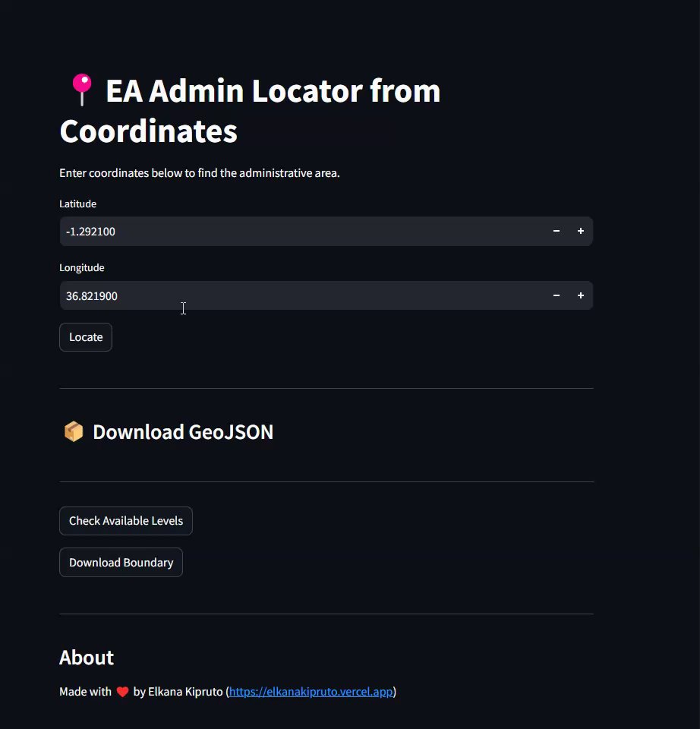Increase the Latitude value with plus
Screen dimensions: 700x729
click(x=581, y=232)
